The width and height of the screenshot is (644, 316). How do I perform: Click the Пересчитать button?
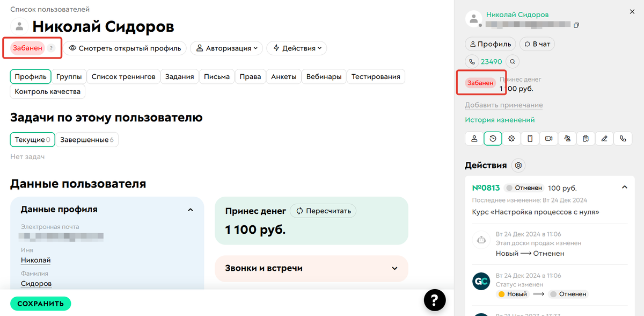coord(323,211)
